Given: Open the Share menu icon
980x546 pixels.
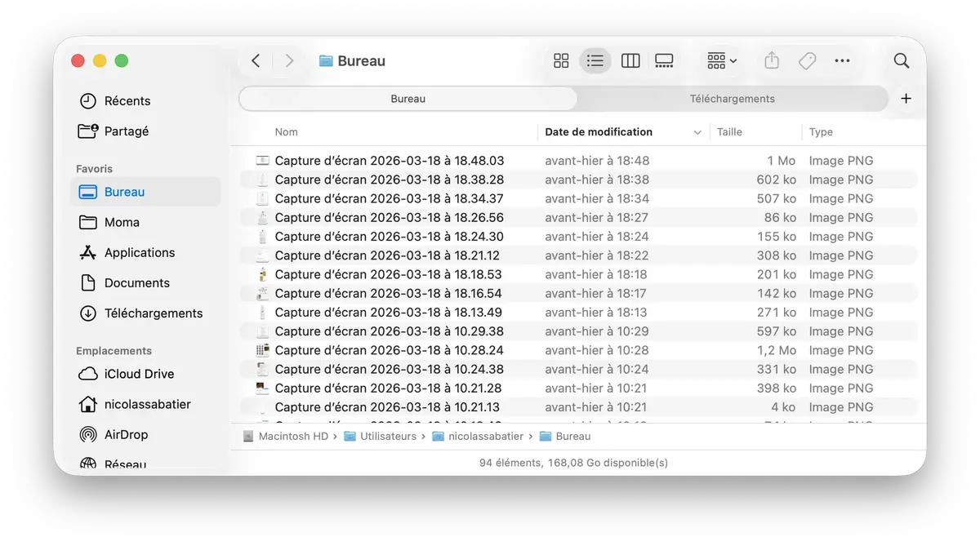Looking at the screenshot, I should (771, 60).
